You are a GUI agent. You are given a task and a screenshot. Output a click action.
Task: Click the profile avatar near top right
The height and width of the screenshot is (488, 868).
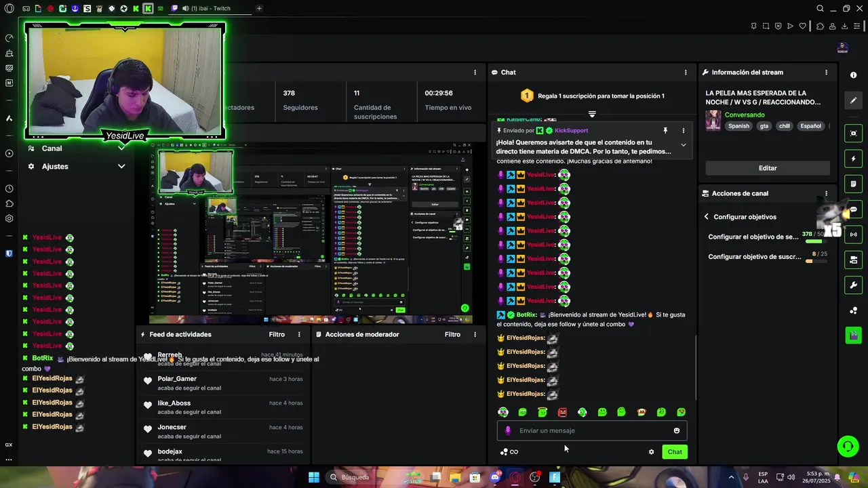pos(842,47)
